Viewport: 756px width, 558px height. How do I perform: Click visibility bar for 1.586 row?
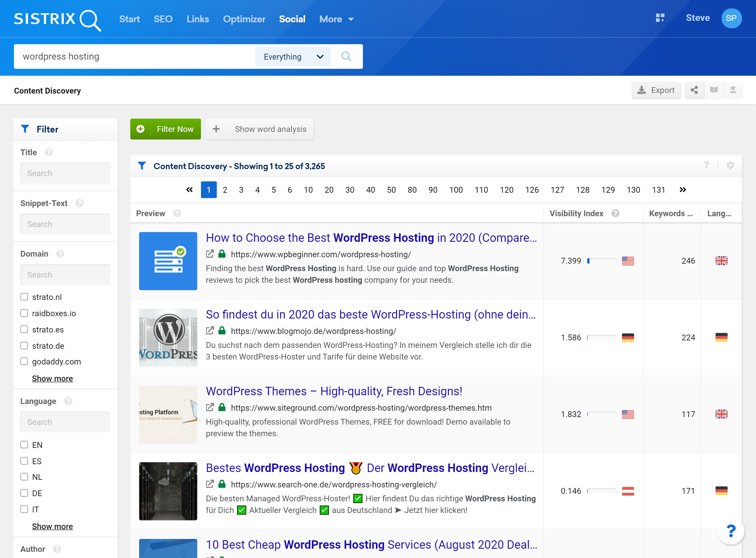pyautogui.click(x=602, y=337)
